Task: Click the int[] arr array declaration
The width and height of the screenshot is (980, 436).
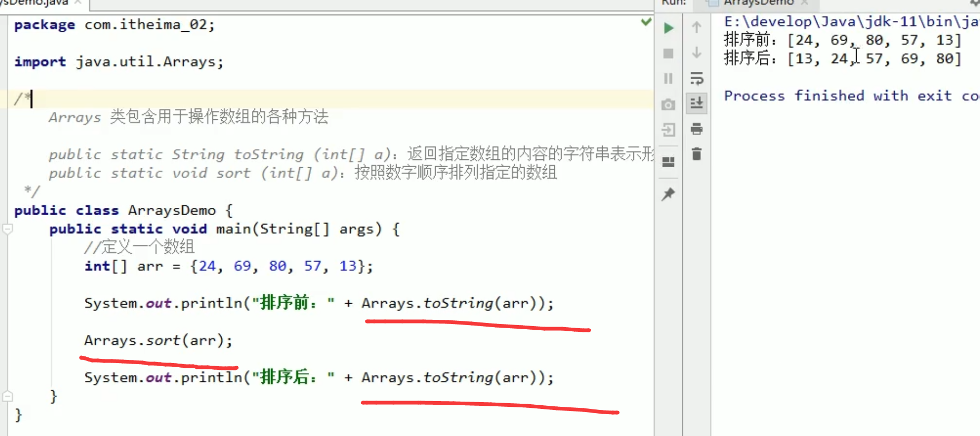Action: (x=229, y=266)
